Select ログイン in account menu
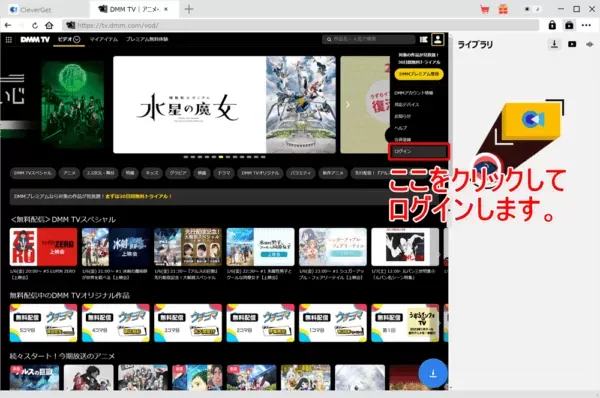Image resolution: width=600 pixels, height=398 pixels. coord(419,152)
